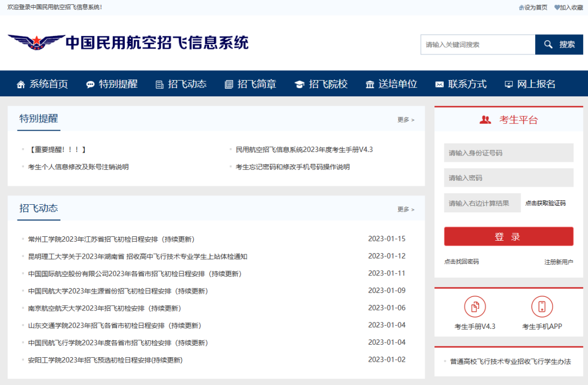
Task: Open 山东交通学院2023年招飞各省市初检 article
Action: [x=115, y=325]
